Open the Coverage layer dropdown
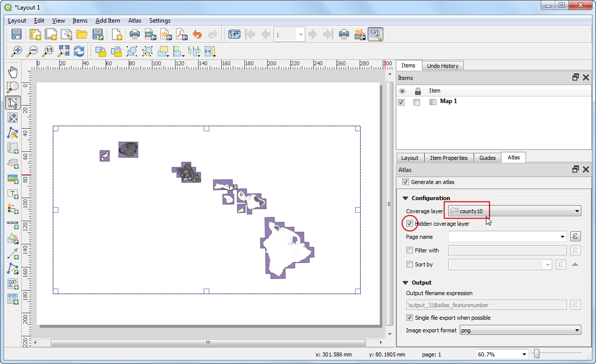The height and width of the screenshot is (364, 596). 515,211
